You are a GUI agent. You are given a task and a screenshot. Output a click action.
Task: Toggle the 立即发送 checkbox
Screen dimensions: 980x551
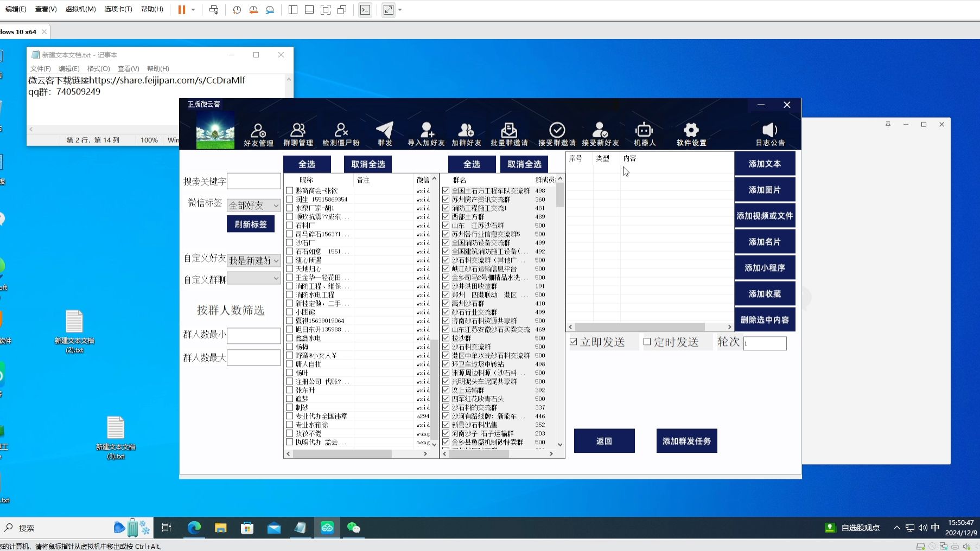(574, 342)
